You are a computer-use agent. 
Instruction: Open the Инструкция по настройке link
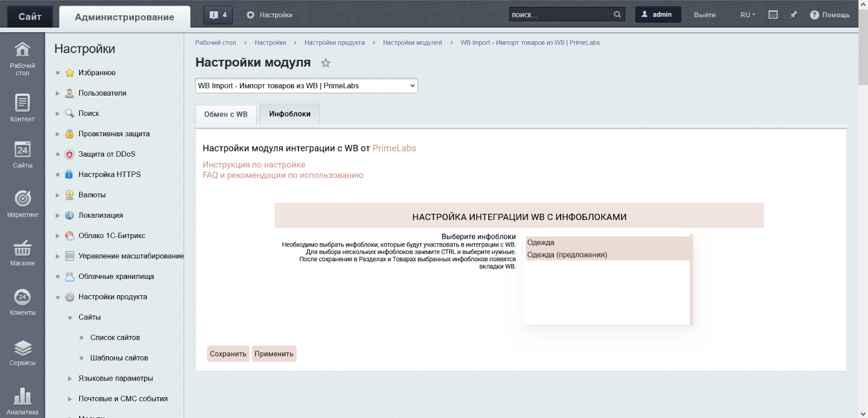pos(253,165)
